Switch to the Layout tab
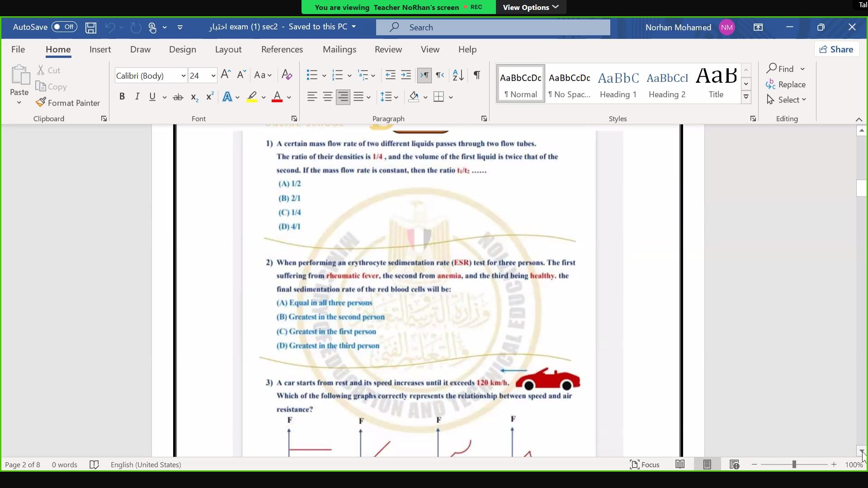 point(228,49)
